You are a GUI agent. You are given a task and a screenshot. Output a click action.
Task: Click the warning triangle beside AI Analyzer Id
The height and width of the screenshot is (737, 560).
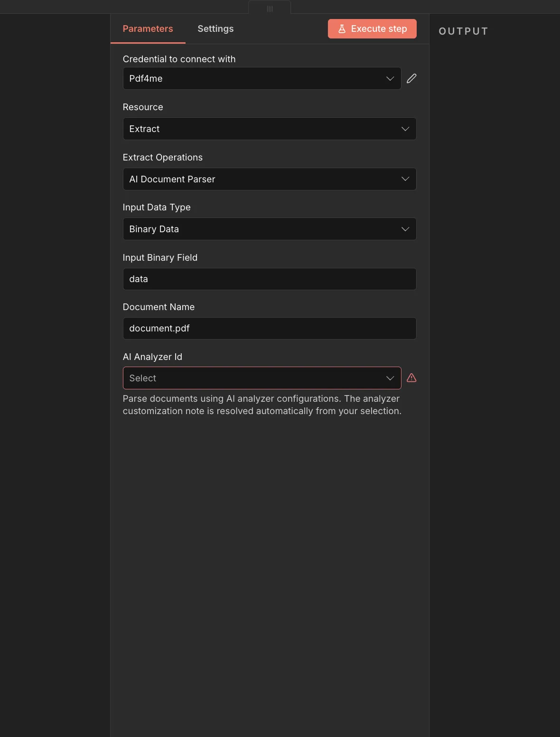click(x=411, y=378)
